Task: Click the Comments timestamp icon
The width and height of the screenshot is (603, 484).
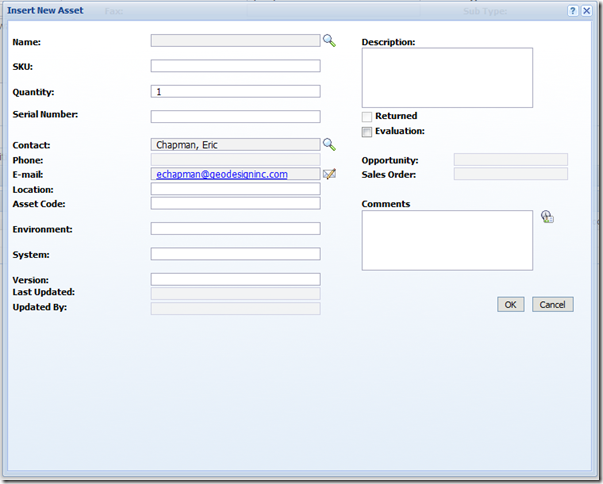Action: 547,217
